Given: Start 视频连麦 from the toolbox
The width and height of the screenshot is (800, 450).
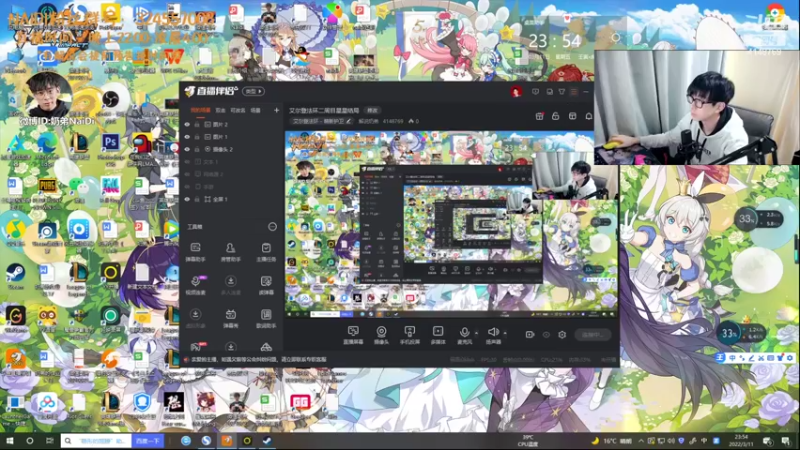Looking at the screenshot, I should point(195,285).
